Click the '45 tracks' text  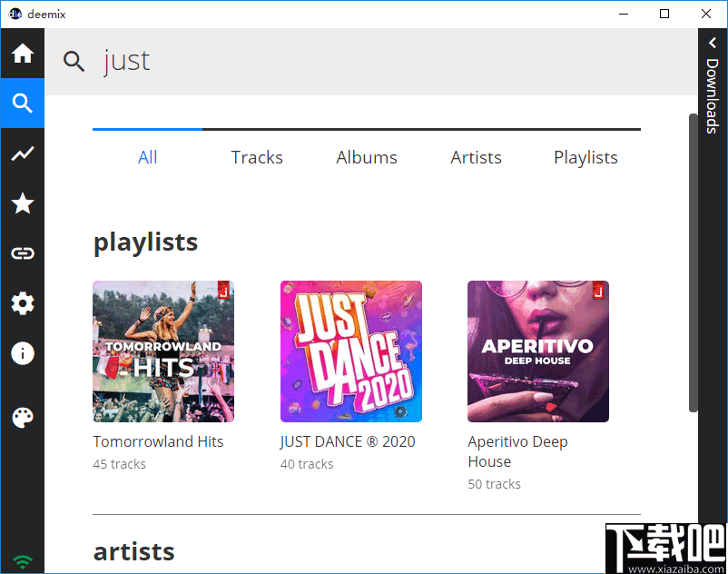119,464
